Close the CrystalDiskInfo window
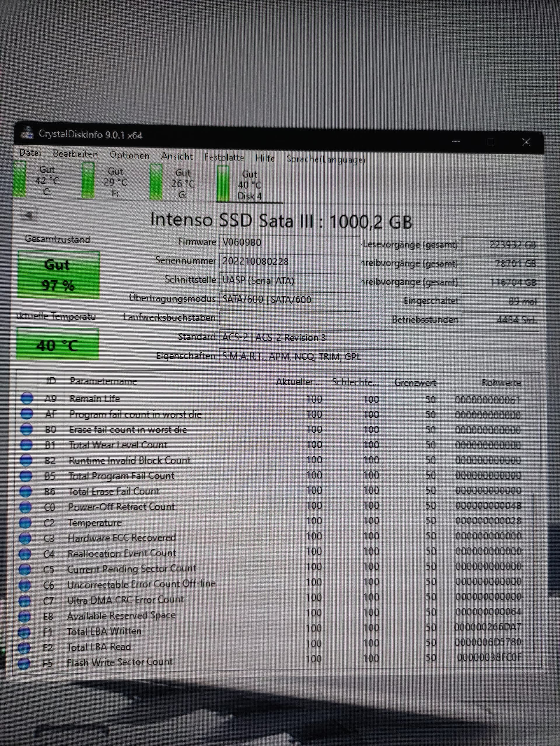The height and width of the screenshot is (746, 560). [x=526, y=142]
